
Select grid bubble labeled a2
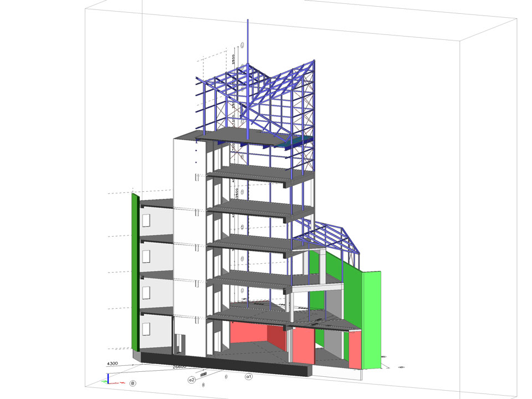coord(192,380)
